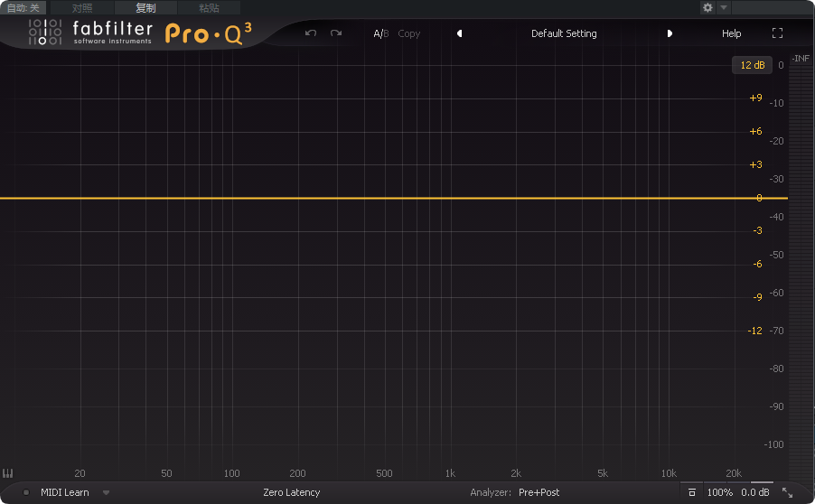This screenshot has height=504, width=815.
Task: Go to next preset arrow
Action: tap(670, 33)
